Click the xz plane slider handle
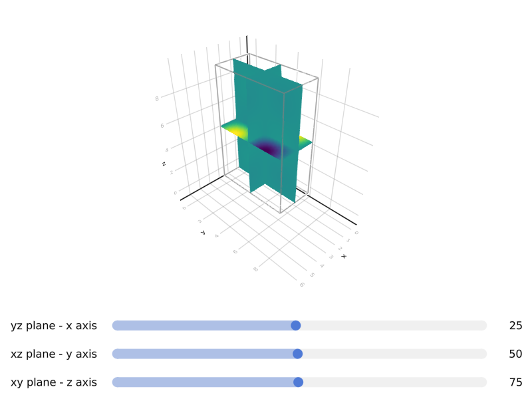 coord(297,354)
